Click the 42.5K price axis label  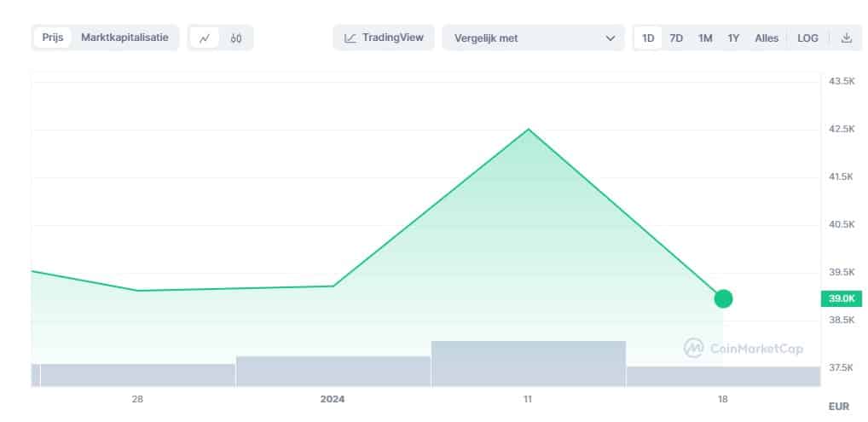tap(842, 129)
